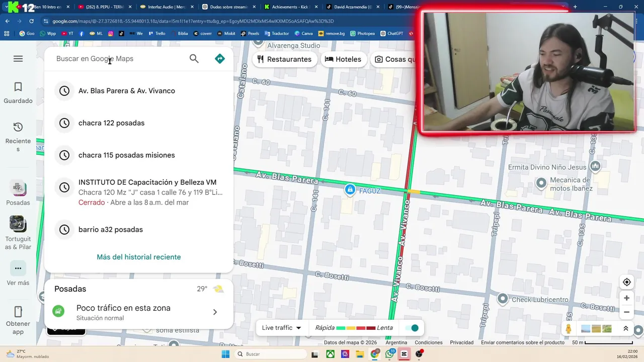Click the Ermita Divino Niño Jesus marker
Viewport: 644px width, 362px height.
[x=595, y=166]
